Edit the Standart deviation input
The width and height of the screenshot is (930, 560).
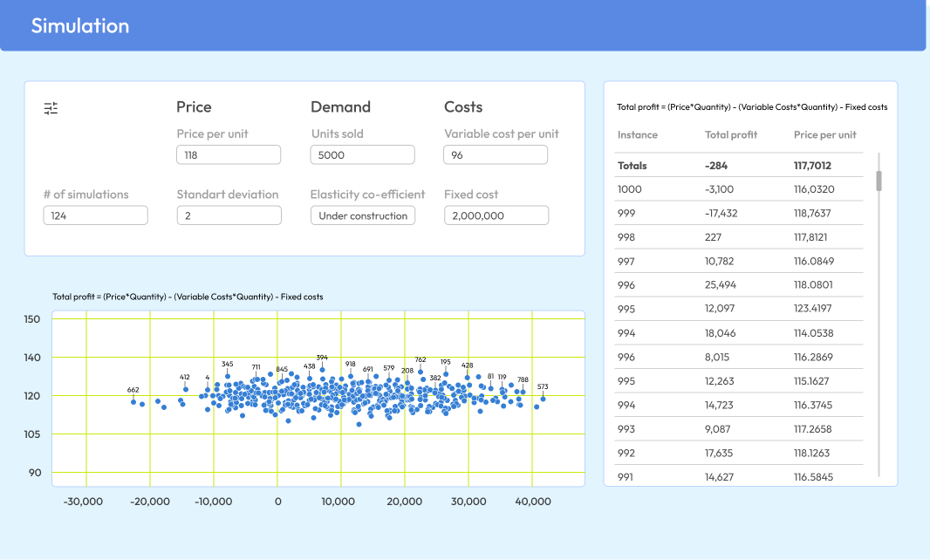pos(229,215)
